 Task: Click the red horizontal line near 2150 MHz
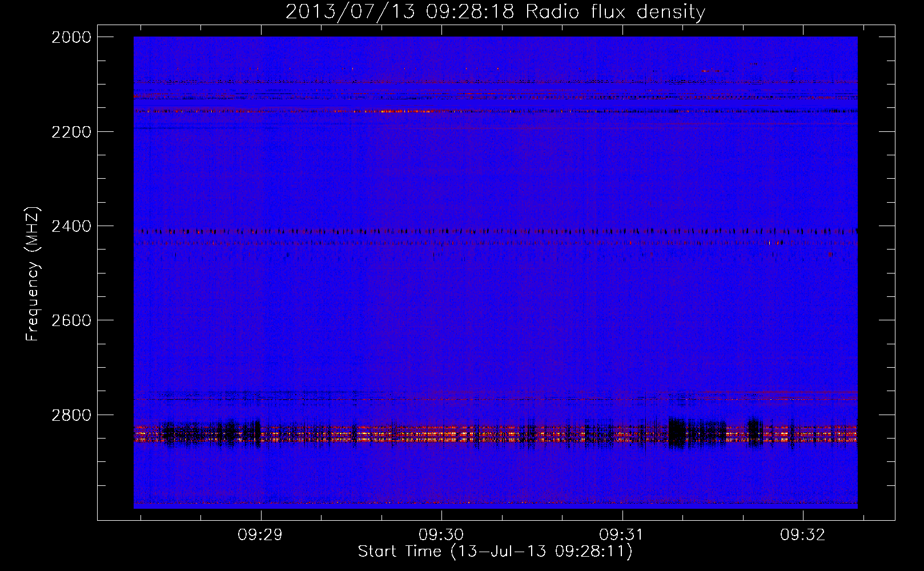click(495, 111)
